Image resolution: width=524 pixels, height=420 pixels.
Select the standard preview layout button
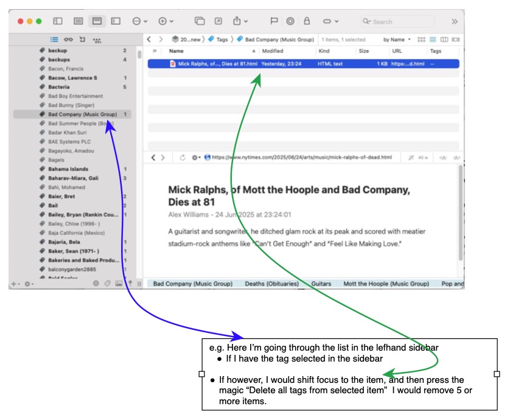pyautogui.click(x=97, y=21)
